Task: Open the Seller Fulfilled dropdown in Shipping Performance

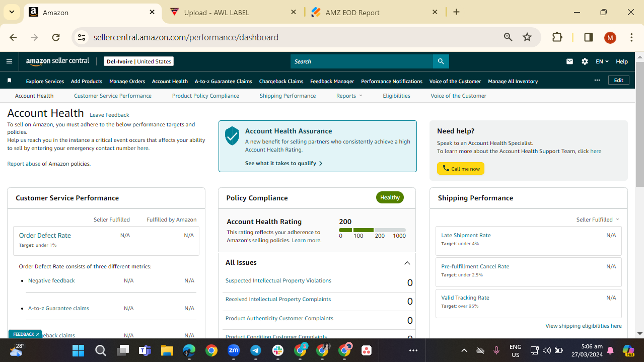Action: [598, 220]
